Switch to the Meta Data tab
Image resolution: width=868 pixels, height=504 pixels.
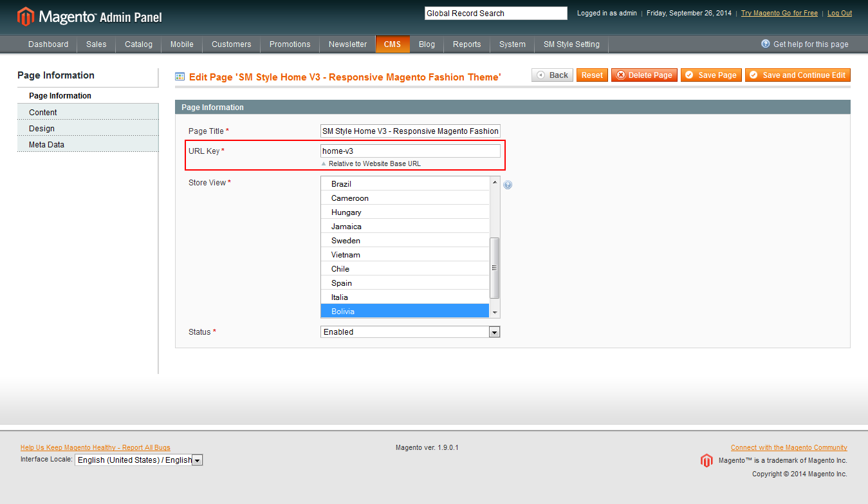pos(88,144)
